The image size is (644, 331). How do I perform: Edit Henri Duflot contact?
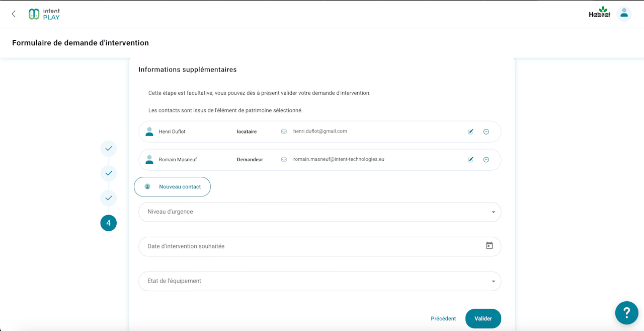(x=470, y=132)
